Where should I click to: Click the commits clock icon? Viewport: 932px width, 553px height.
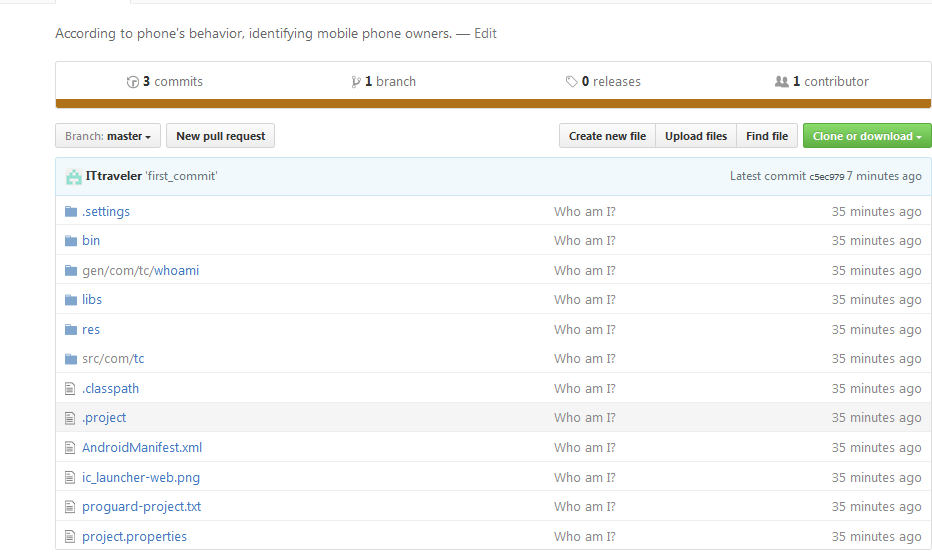tap(133, 82)
